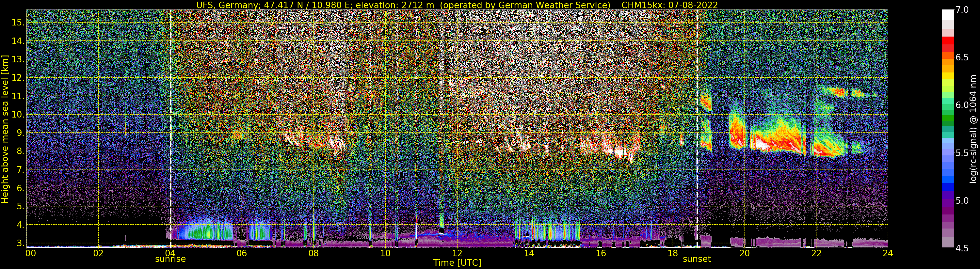Screen dimensions: 980x269
Task: Click the time axis tick "06"
Action: pos(242,253)
